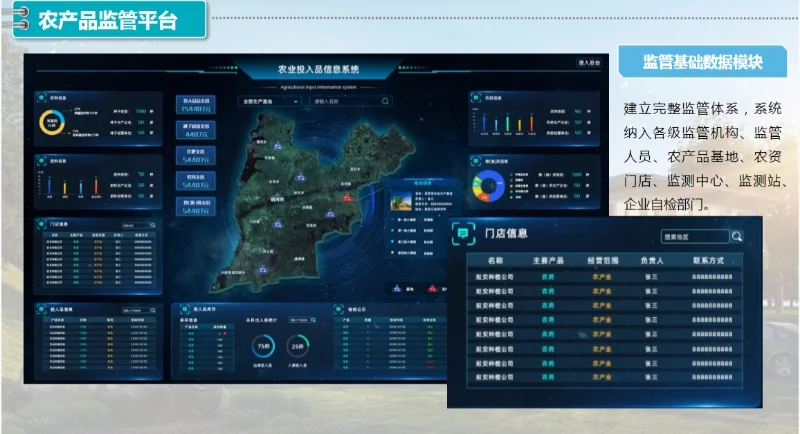The image size is (800, 434).
Task: Click the 经营范围 column header in enlarged table
Action: (x=603, y=261)
